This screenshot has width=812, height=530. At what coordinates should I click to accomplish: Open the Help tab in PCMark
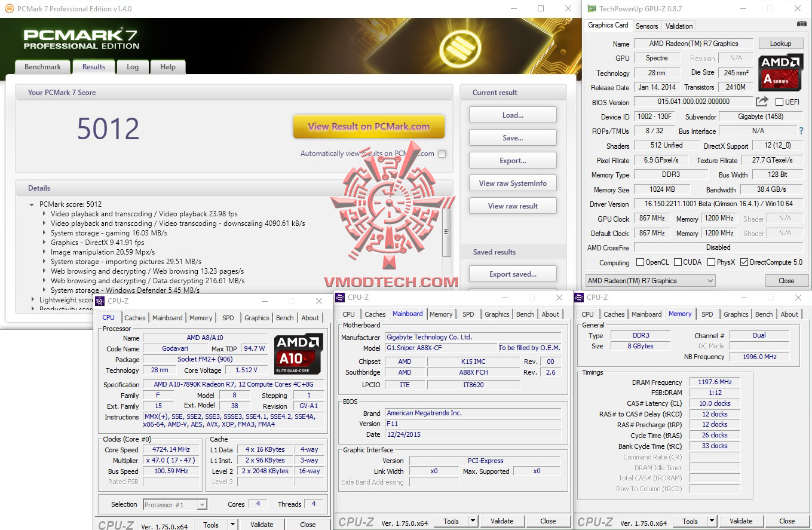click(168, 67)
